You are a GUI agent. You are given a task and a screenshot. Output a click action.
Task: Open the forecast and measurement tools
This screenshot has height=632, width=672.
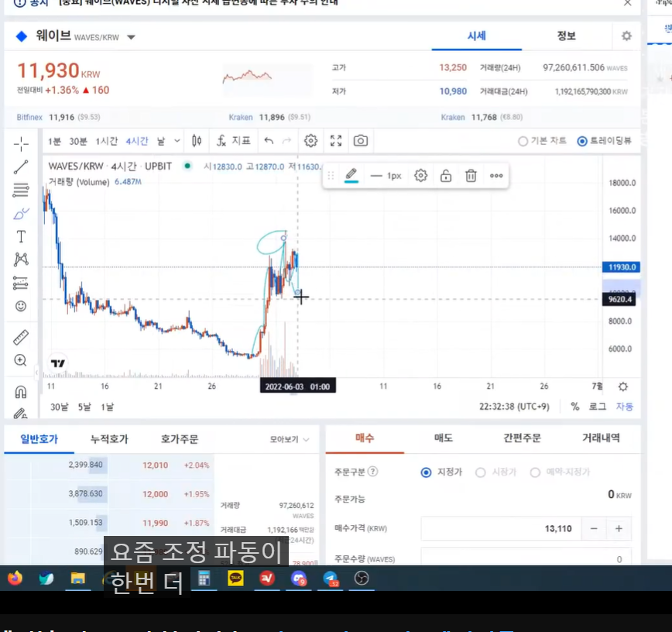pyautogui.click(x=21, y=283)
